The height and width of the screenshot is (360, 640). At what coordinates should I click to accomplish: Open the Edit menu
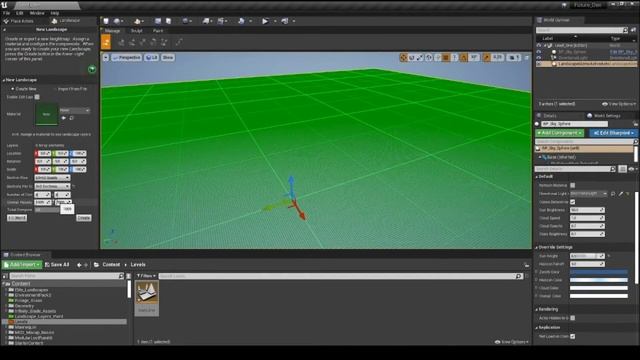pos(20,13)
